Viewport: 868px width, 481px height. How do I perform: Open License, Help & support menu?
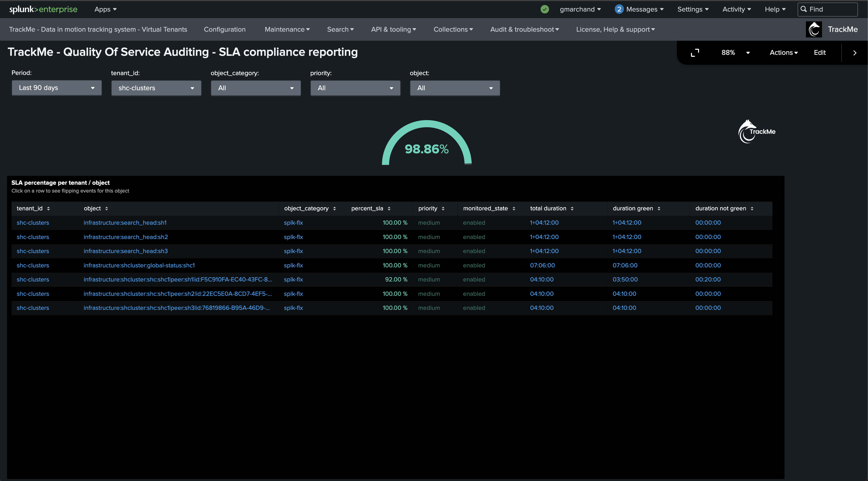tap(615, 30)
